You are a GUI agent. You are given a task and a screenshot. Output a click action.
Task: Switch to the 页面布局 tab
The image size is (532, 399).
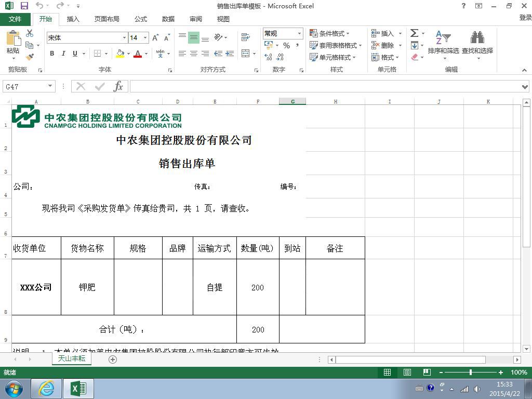[x=107, y=19]
